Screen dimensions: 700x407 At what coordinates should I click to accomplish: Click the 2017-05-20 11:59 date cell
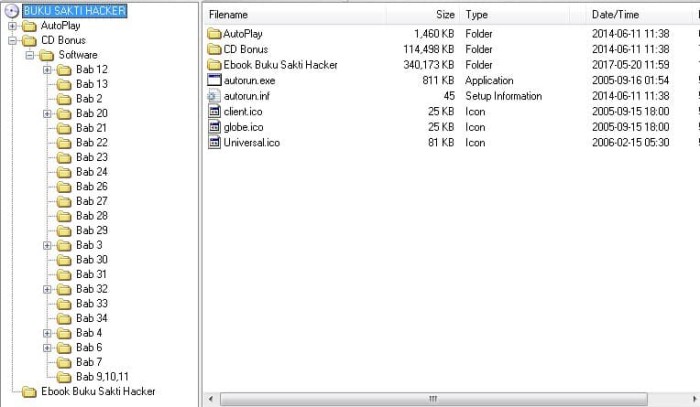click(x=631, y=65)
